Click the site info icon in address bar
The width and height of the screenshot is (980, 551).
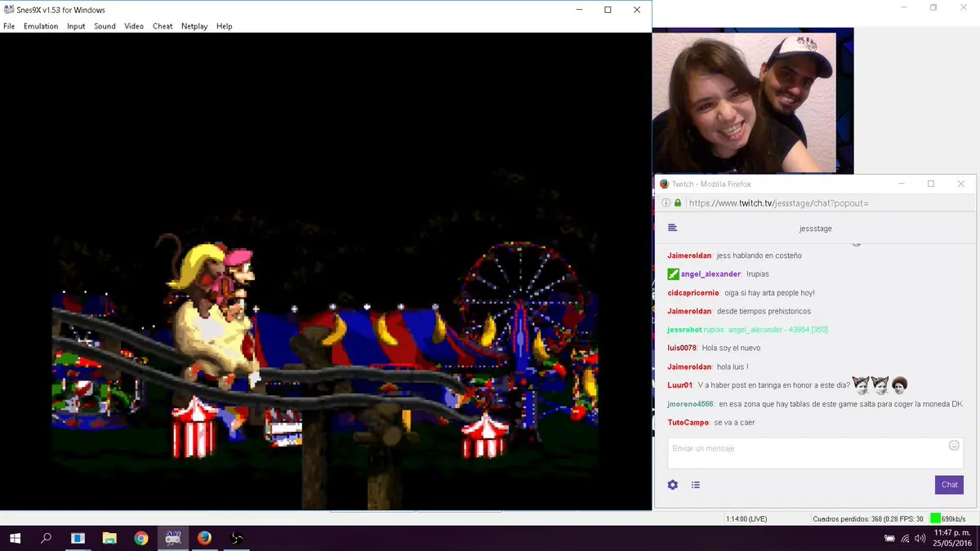[666, 203]
